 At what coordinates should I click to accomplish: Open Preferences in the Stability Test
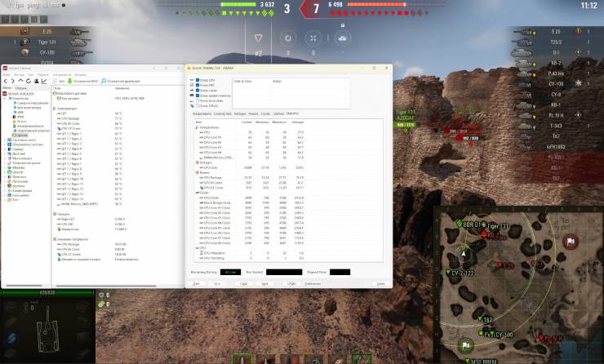coord(313,284)
